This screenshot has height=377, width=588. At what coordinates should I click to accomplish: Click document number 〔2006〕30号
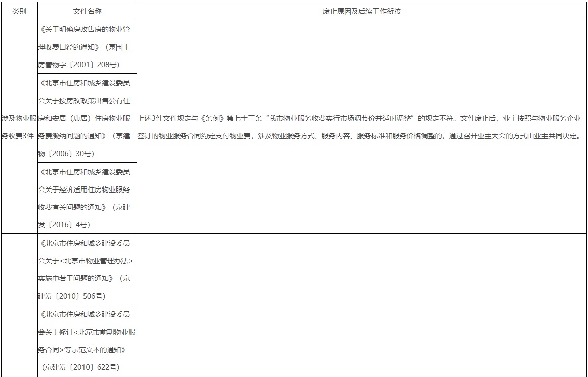tap(72, 154)
